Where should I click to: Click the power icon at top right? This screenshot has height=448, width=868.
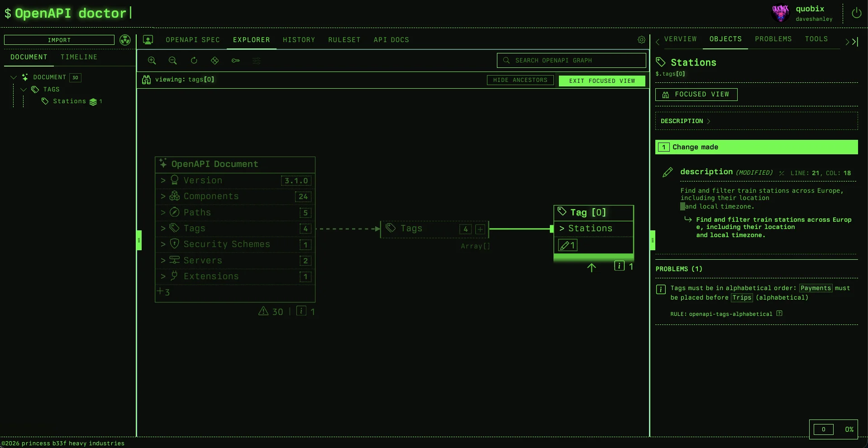pos(856,13)
